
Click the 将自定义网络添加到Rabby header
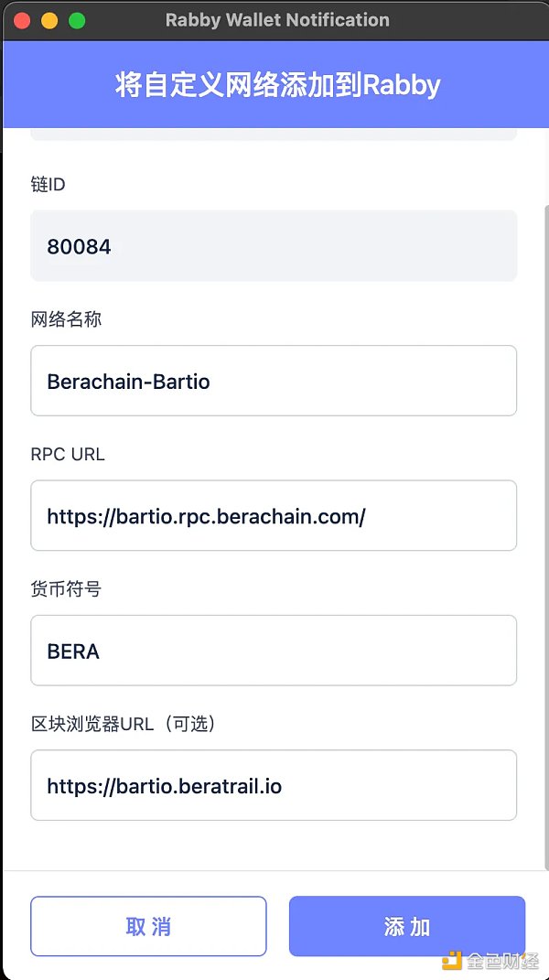pyautogui.click(x=274, y=84)
